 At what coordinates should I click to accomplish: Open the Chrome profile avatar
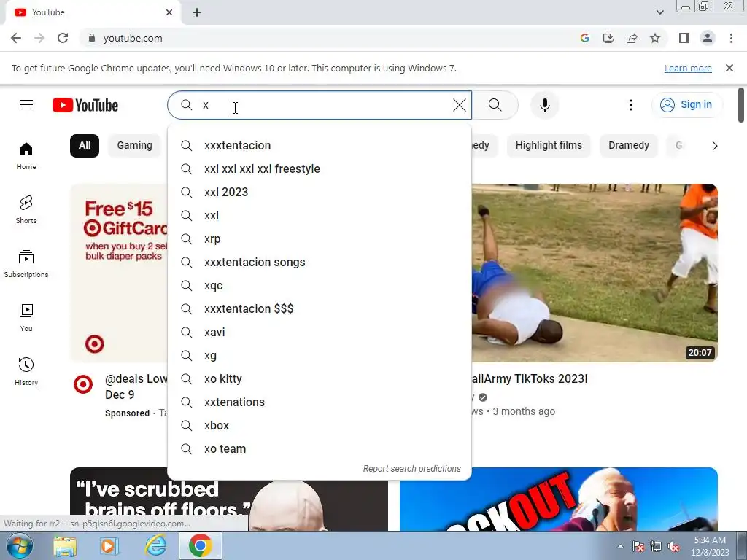[708, 38]
